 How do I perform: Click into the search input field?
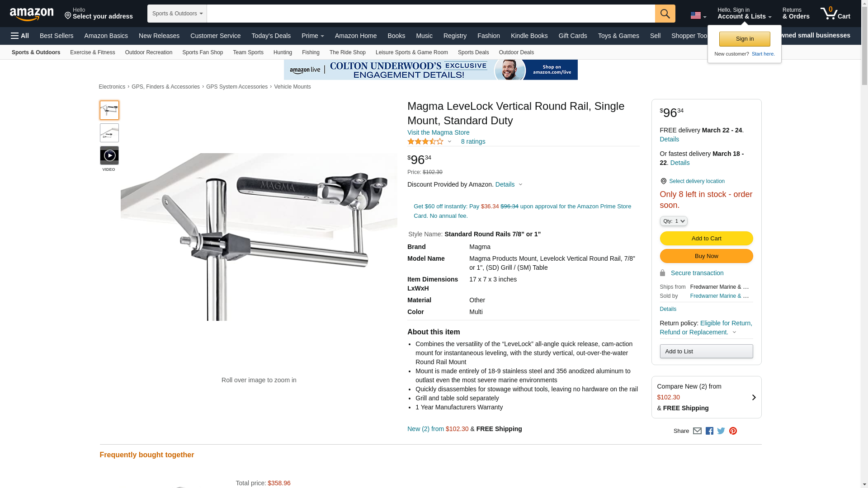431,14
